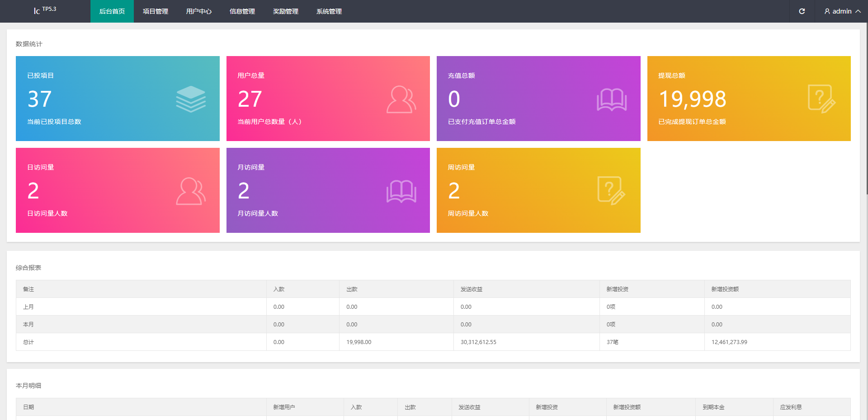The image size is (868, 420).
Task: Open the 项目管理 menu
Action: pyautogui.click(x=156, y=11)
